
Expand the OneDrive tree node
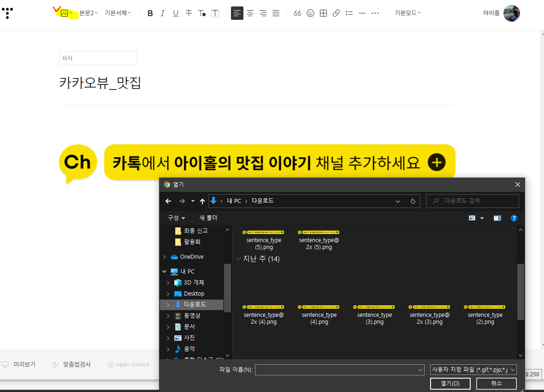tap(165, 257)
